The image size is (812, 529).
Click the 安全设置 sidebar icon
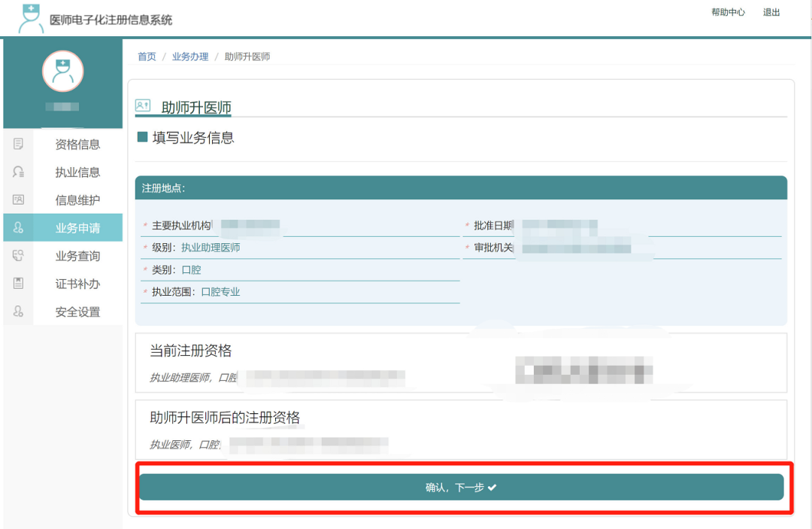[x=19, y=312]
